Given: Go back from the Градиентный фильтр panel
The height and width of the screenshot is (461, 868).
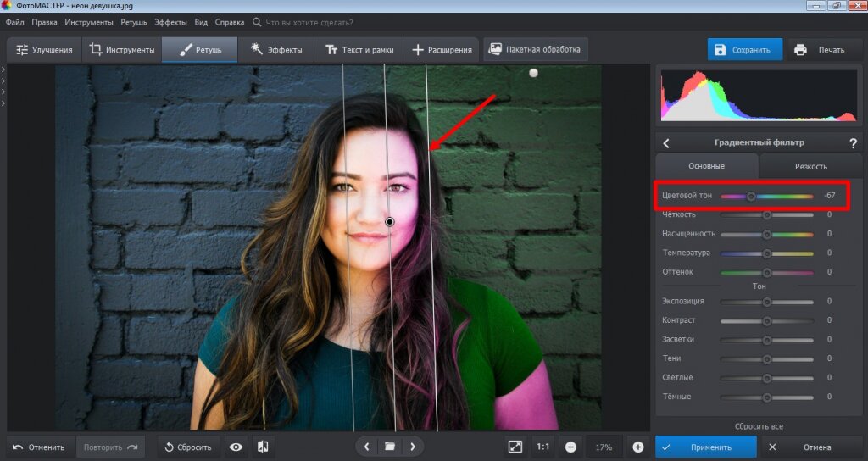Looking at the screenshot, I should pyautogui.click(x=666, y=143).
